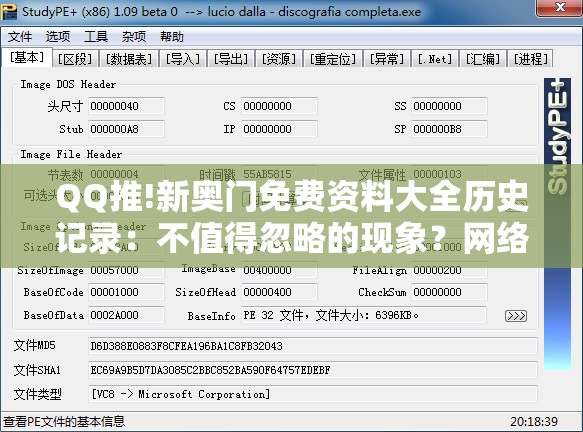Open the [汇编] tab
This screenshot has height=432, width=583.
pyautogui.click(x=483, y=59)
